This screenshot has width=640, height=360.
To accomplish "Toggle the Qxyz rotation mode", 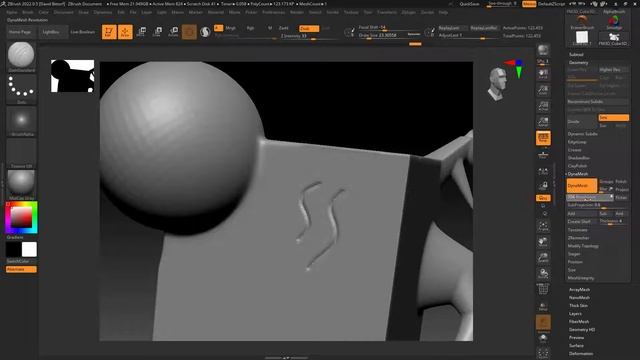I will coord(543,198).
